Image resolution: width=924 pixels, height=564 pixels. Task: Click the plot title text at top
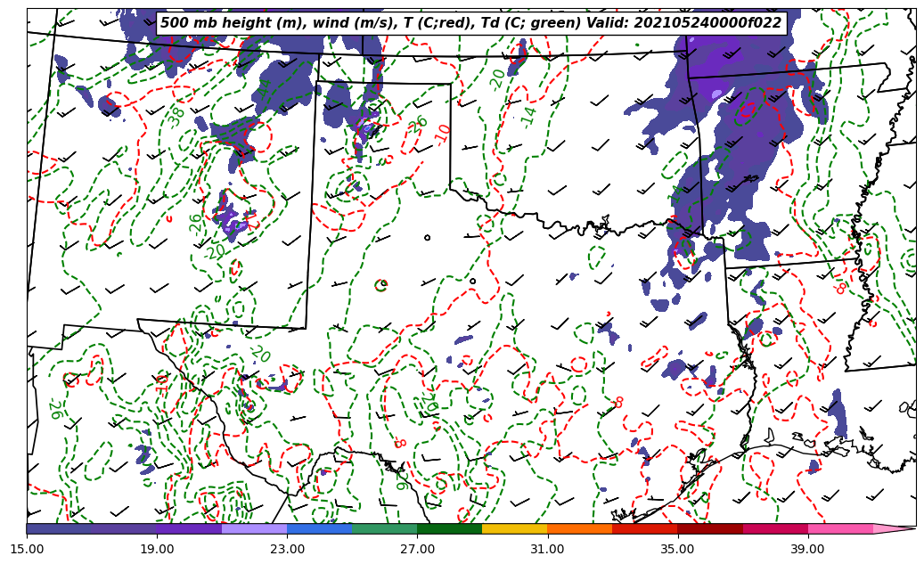(x=470, y=23)
